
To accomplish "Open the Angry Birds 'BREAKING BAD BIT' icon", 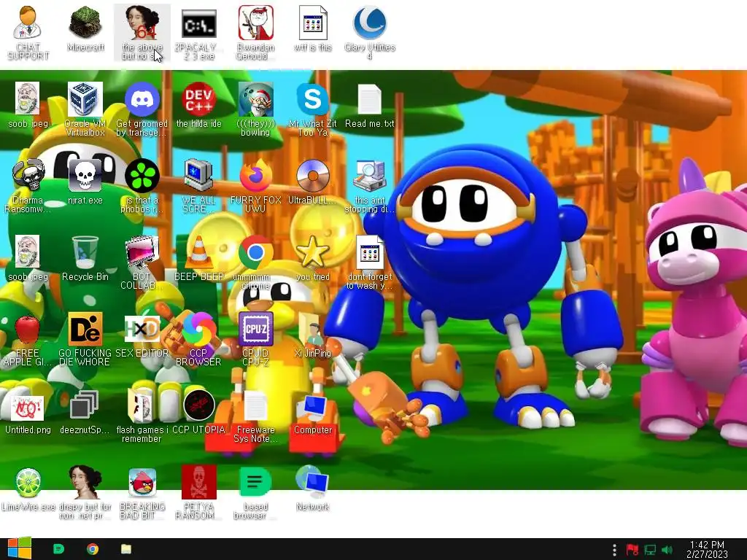I will click(x=142, y=483).
